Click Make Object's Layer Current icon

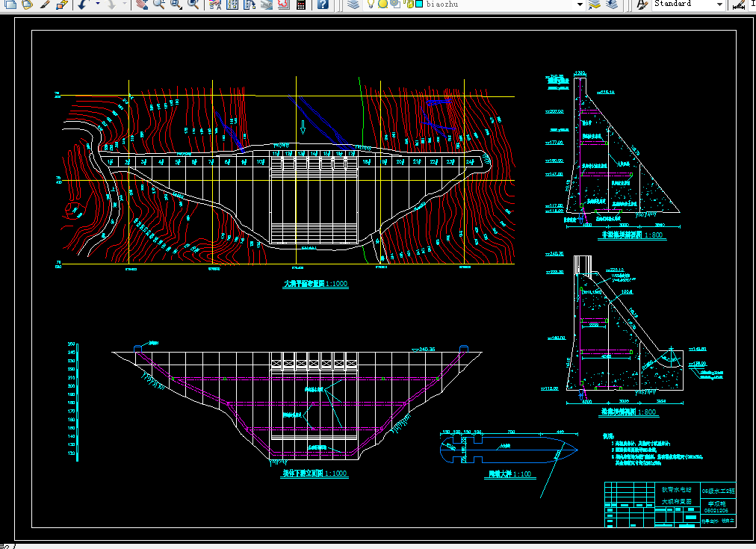pyautogui.click(x=595, y=4)
